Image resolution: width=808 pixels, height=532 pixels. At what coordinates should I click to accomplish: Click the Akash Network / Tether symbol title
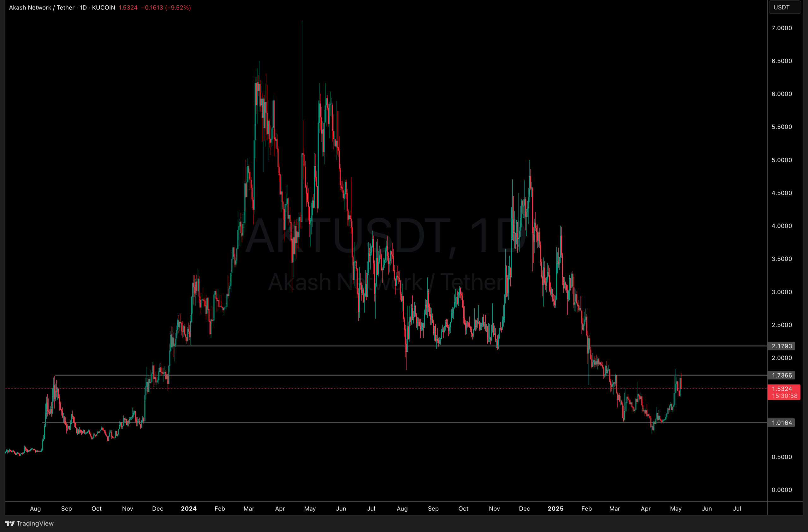point(41,8)
